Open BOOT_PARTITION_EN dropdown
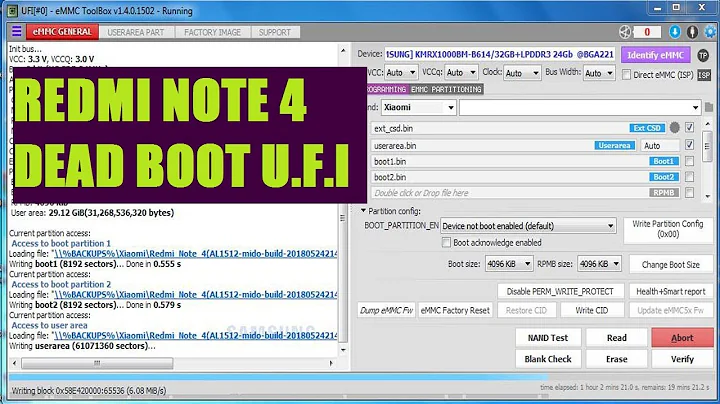The height and width of the screenshot is (404, 720). tap(528, 226)
